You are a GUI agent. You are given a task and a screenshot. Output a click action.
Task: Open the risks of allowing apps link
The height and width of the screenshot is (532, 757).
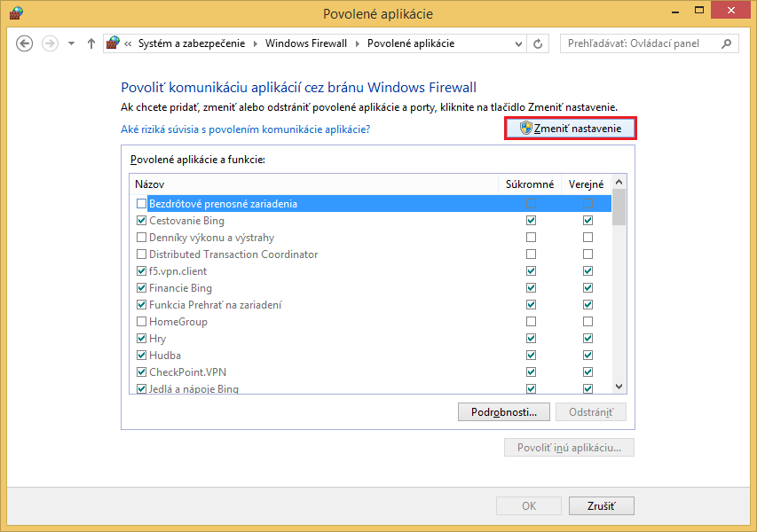coord(245,129)
